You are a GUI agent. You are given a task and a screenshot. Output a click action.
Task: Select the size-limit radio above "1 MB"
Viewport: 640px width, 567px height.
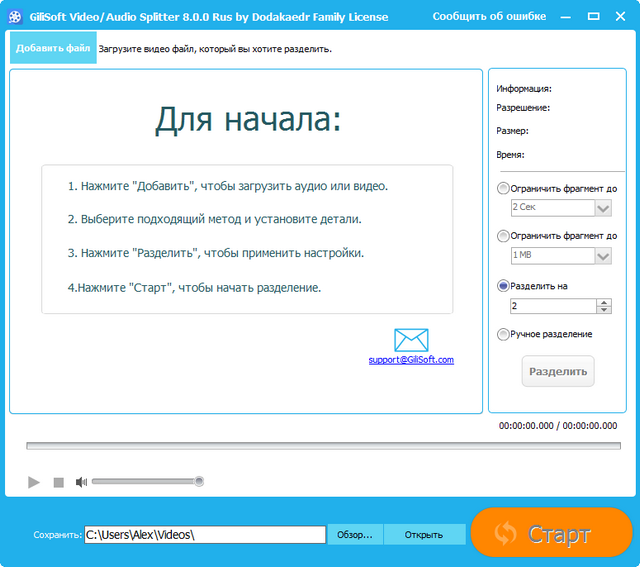[x=503, y=236]
